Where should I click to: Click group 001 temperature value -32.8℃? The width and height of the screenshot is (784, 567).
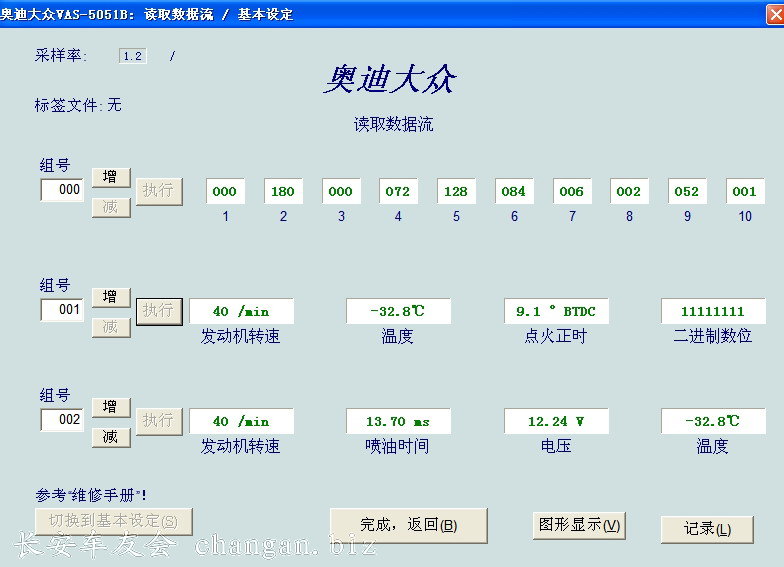point(398,312)
